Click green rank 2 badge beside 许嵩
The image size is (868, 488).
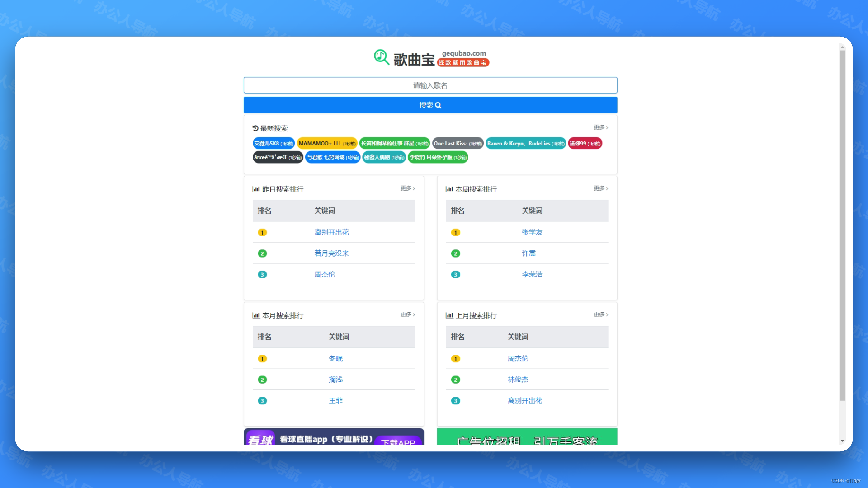(456, 253)
